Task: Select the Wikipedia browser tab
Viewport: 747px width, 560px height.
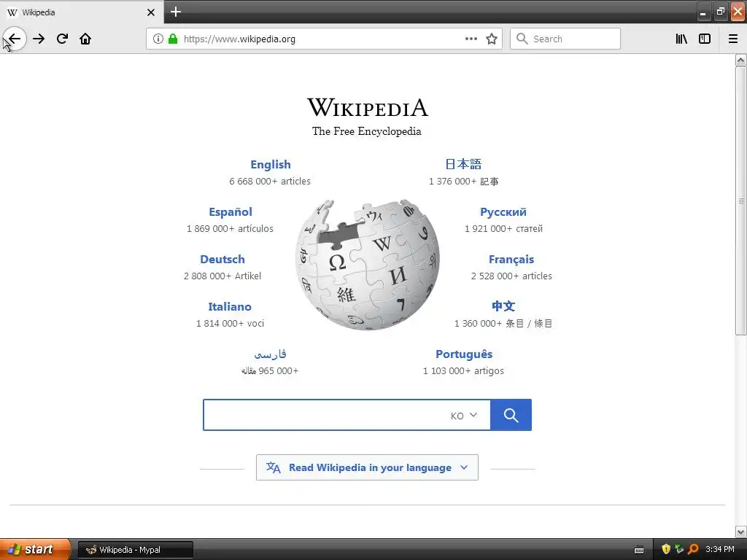Action: 82,12
